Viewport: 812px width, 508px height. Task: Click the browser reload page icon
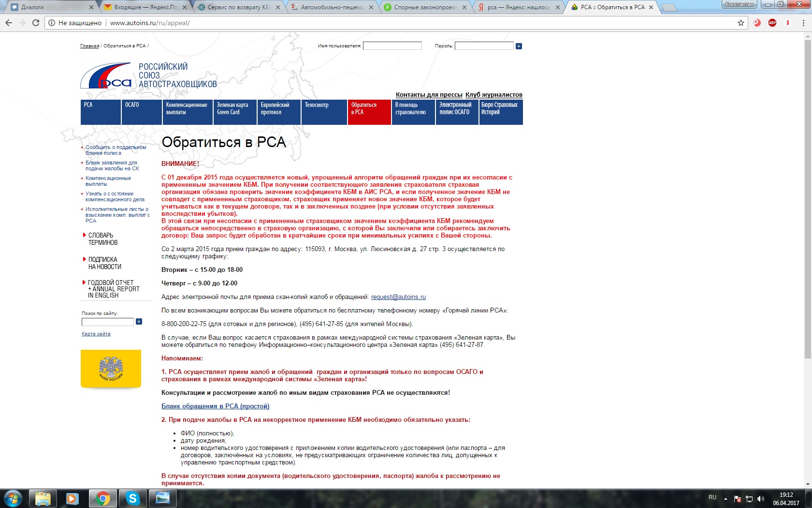(36, 23)
